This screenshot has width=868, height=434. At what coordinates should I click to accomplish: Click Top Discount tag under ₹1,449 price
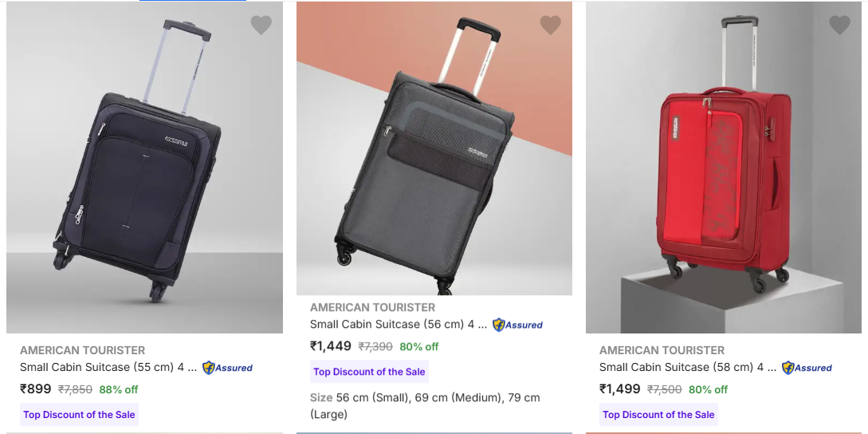coord(369,372)
